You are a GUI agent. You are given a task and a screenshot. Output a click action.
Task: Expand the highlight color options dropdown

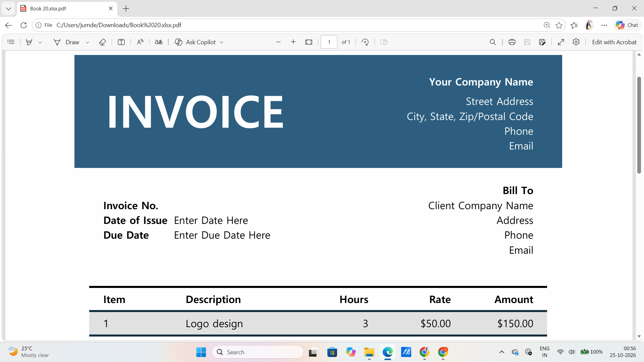40,42
